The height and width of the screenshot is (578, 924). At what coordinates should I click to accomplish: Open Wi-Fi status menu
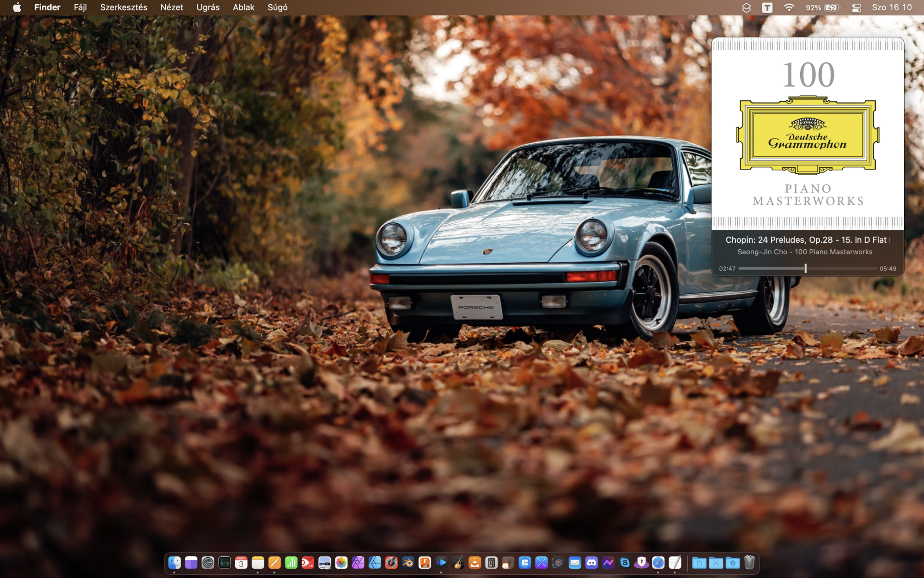click(789, 7)
